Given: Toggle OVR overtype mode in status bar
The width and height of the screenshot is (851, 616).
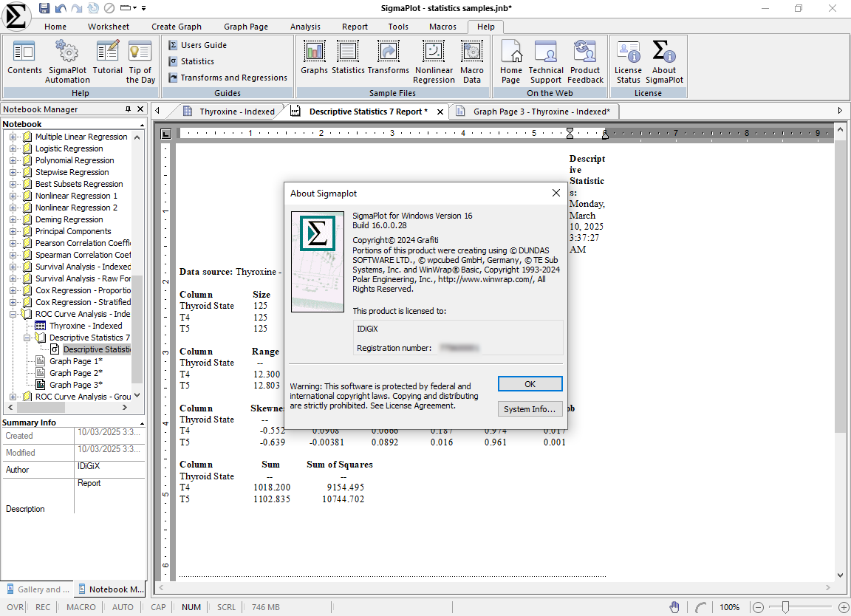Looking at the screenshot, I should [x=16, y=607].
